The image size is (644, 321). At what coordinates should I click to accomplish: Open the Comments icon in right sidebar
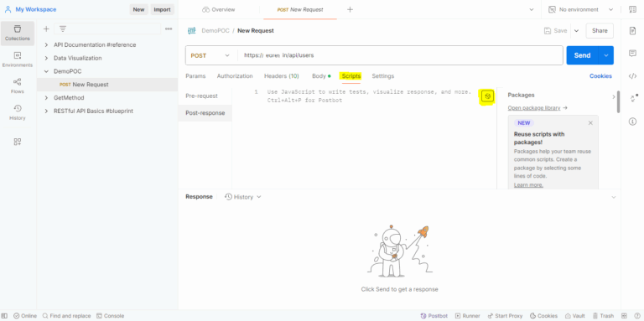(632, 54)
